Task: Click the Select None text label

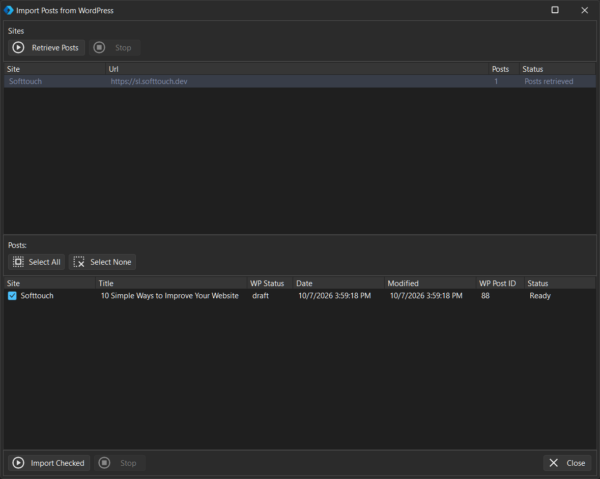Action: (x=111, y=262)
